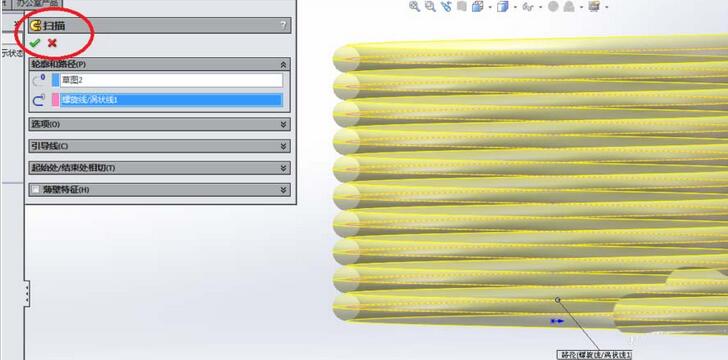Click Hide/Show Items glasses icon

(x=528, y=7)
